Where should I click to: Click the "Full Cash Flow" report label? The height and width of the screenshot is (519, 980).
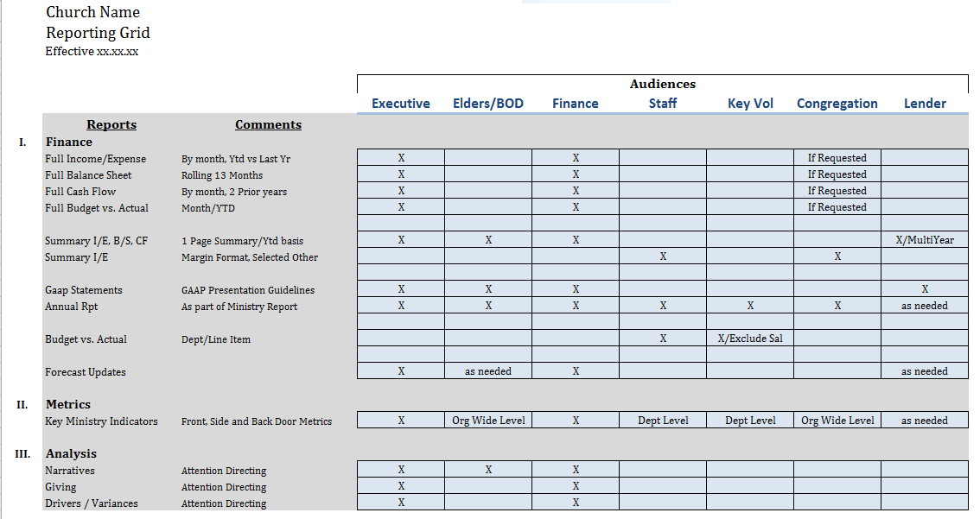coord(80,191)
